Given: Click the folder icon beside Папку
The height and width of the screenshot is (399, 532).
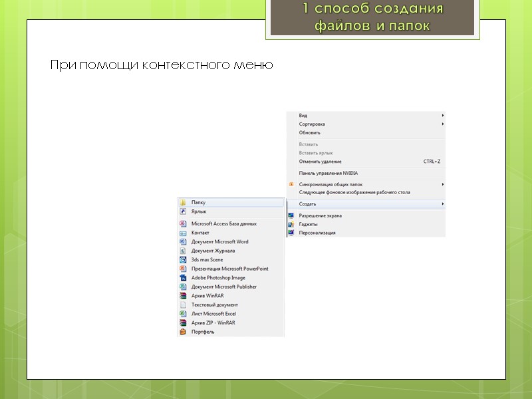Looking at the screenshot, I should pos(183,203).
